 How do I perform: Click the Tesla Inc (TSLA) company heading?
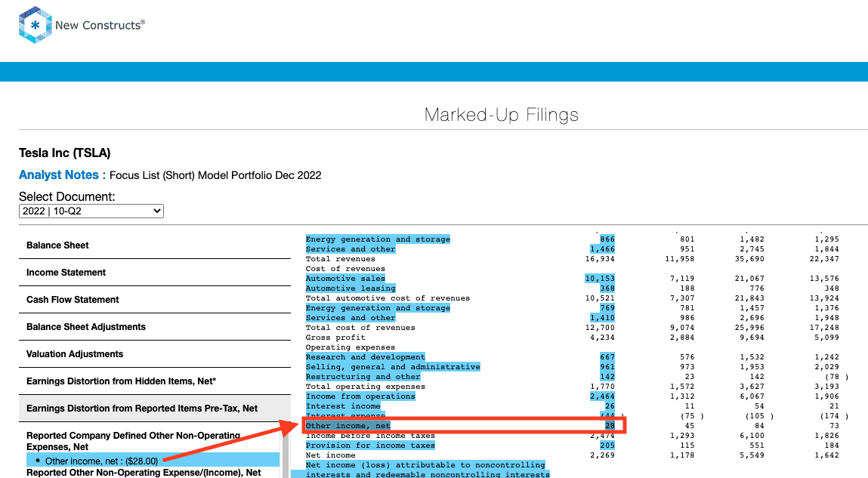(x=65, y=153)
